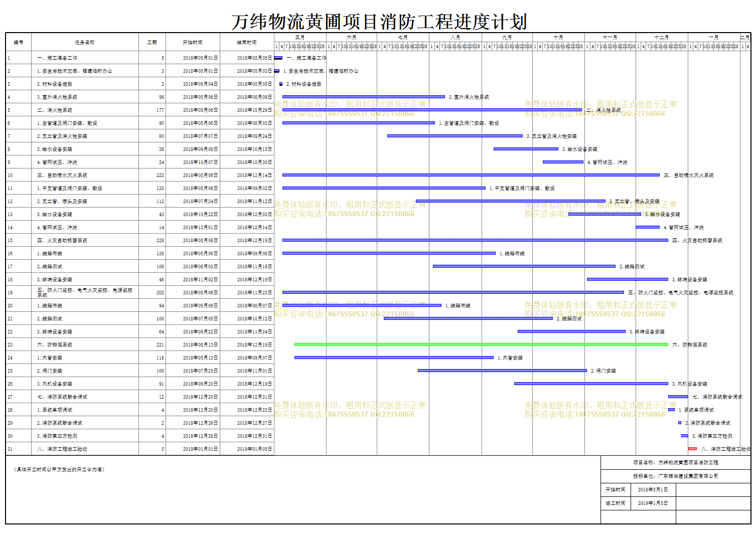Click start date 2018年07月07日 in row 7
This screenshot has width=756, height=536.
click(x=200, y=136)
